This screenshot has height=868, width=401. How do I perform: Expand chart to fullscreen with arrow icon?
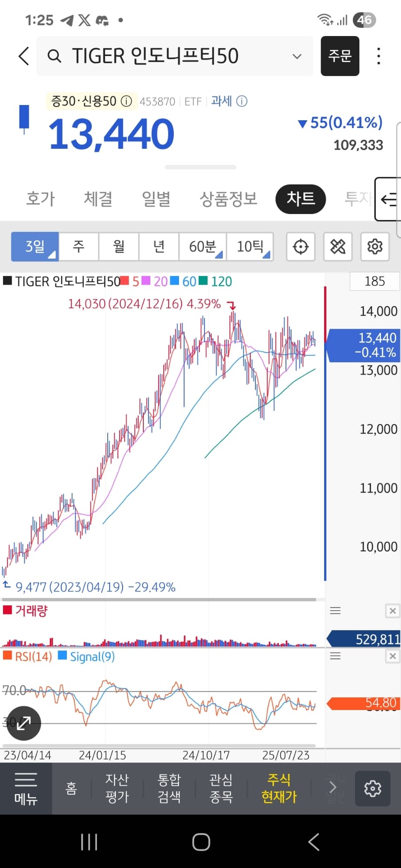point(24,723)
